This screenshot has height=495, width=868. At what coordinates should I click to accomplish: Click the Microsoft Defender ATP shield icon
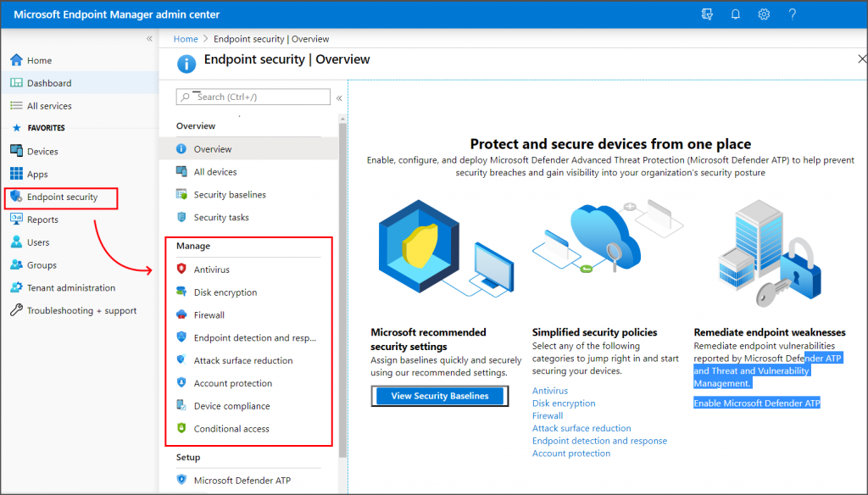coord(181,480)
